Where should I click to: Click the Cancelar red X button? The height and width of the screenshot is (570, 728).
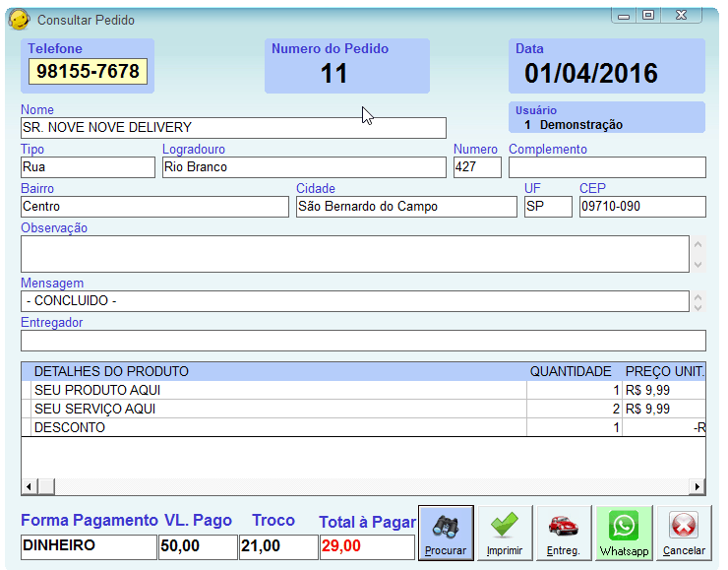click(684, 533)
